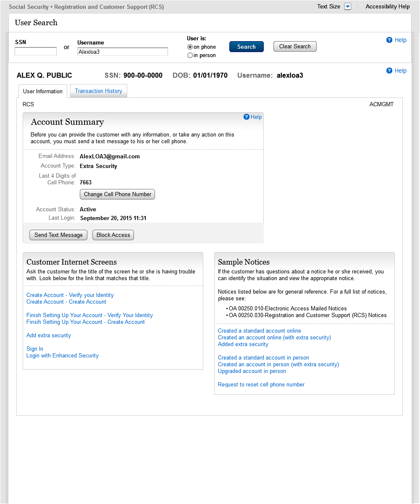Select the User Information tab

pos(43,91)
